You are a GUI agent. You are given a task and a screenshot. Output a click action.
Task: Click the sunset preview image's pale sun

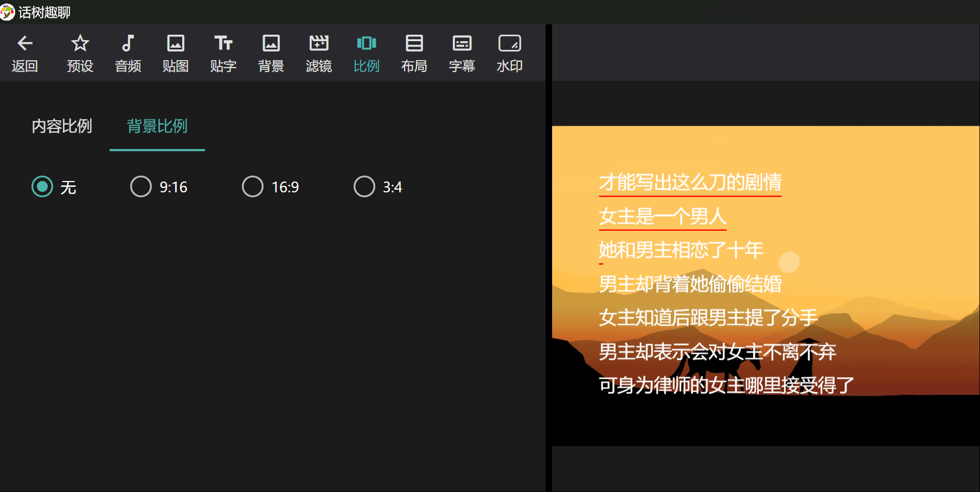pos(789,262)
